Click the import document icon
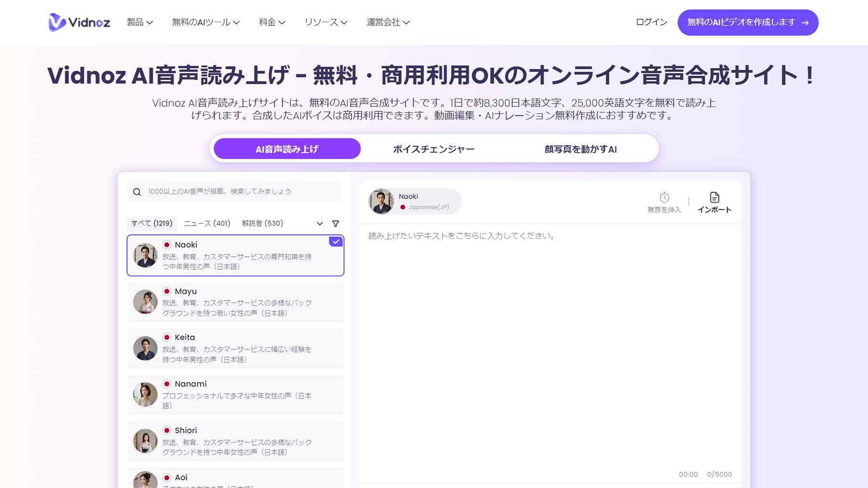The height and width of the screenshot is (488, 868). coord(715,197)
